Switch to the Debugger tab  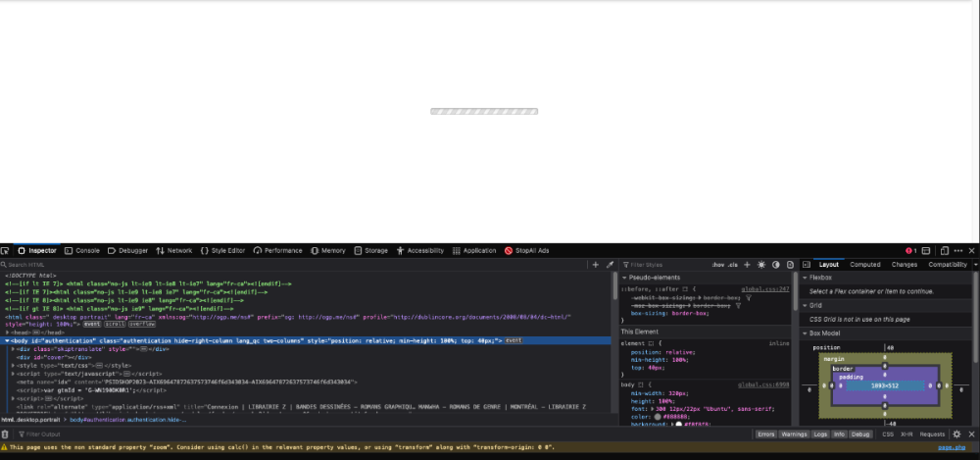point(127,250)
